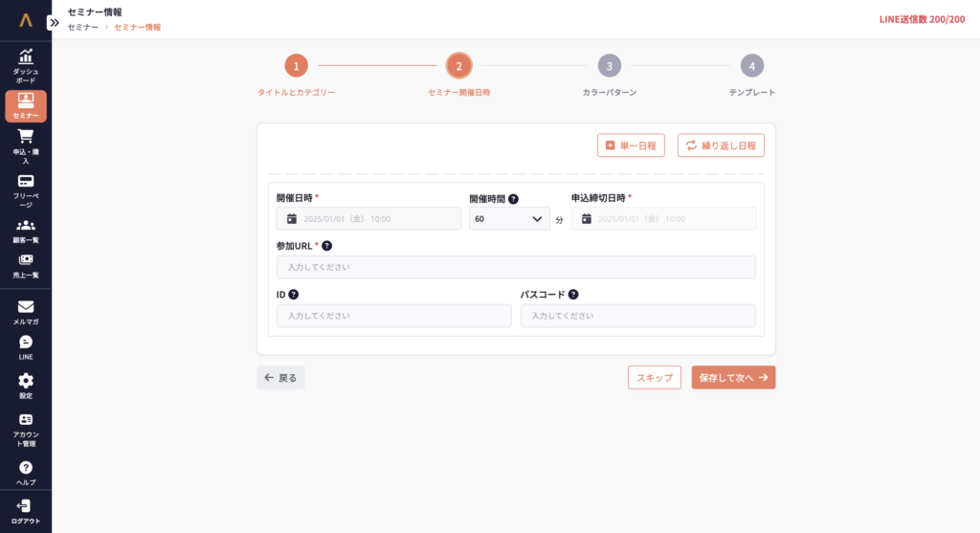The width and height of the screenshot is (980, 533).
Task: Open the 申込締切日時 deadline date picker
Action: (x=663, y=219)
